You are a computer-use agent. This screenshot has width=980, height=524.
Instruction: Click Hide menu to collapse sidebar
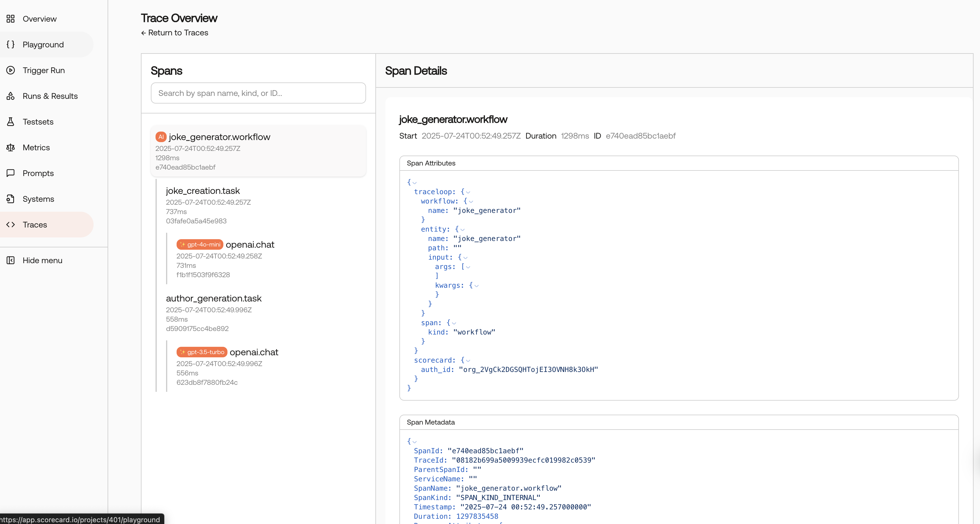point(46,260)
